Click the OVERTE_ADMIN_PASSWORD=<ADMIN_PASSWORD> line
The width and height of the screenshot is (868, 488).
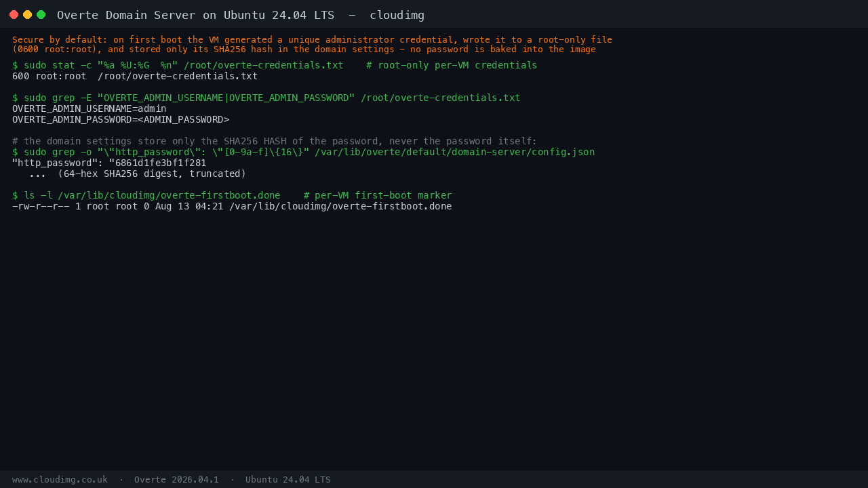121,119
